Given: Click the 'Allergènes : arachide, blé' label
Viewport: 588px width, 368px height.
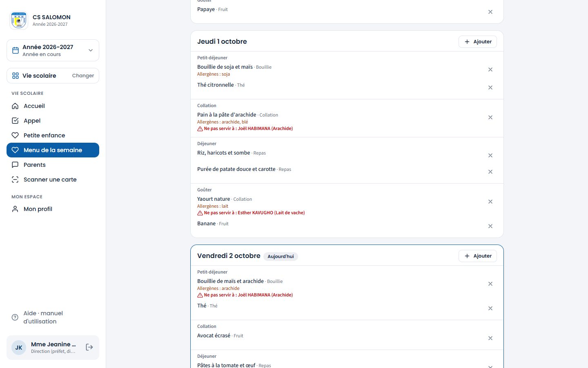Looking at the screenshot, I should [223, 122].
